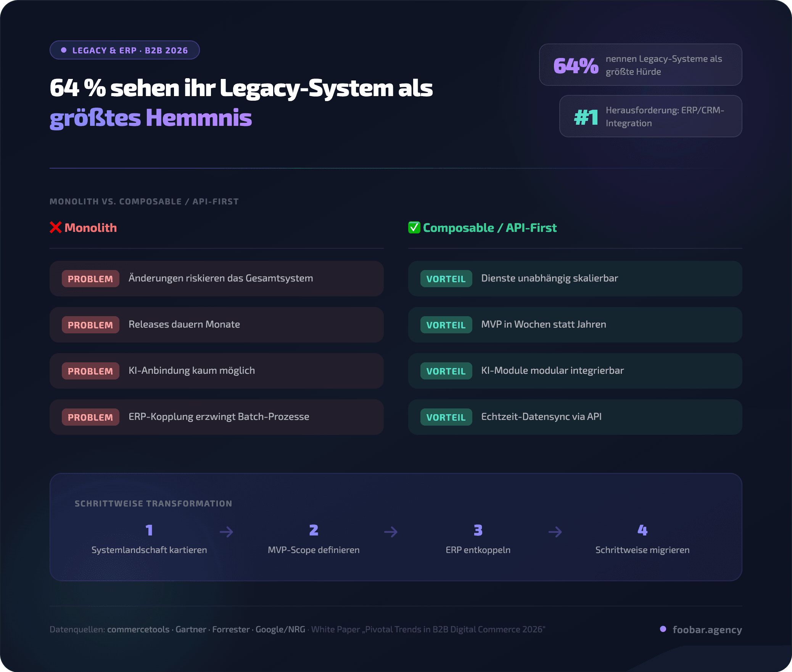Click the purple dot in Legacy & ERP badge
Screen dimensions: 792x672
[x=64, y=50]
